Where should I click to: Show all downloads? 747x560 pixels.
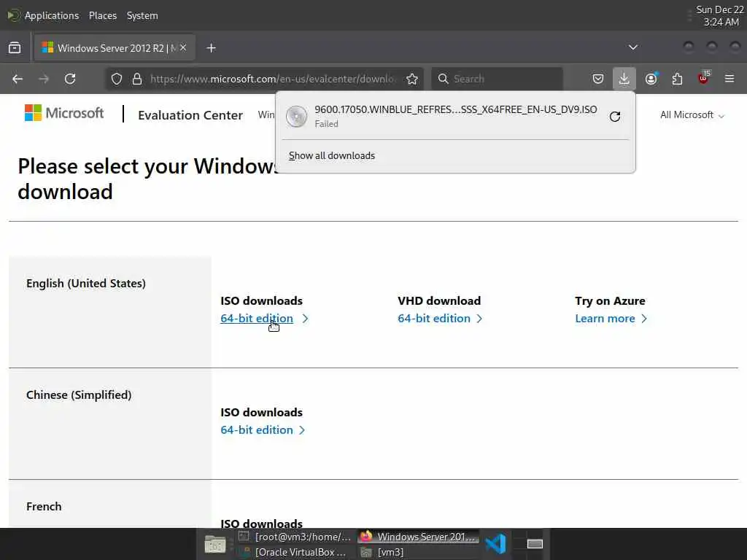pos(332,156)
